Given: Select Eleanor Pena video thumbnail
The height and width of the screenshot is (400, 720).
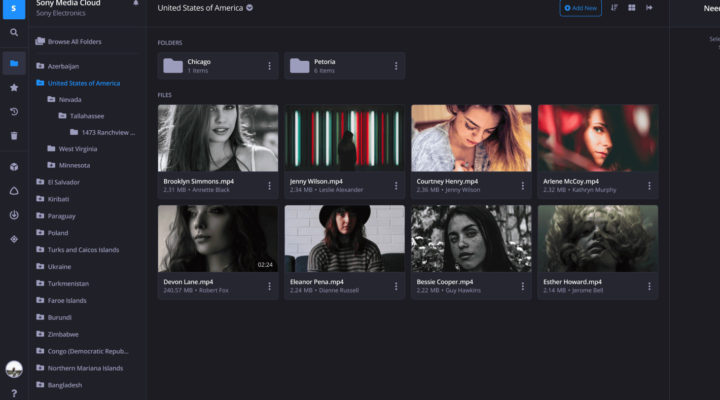Looking at the screenshot, I should [x=345, y=238].
